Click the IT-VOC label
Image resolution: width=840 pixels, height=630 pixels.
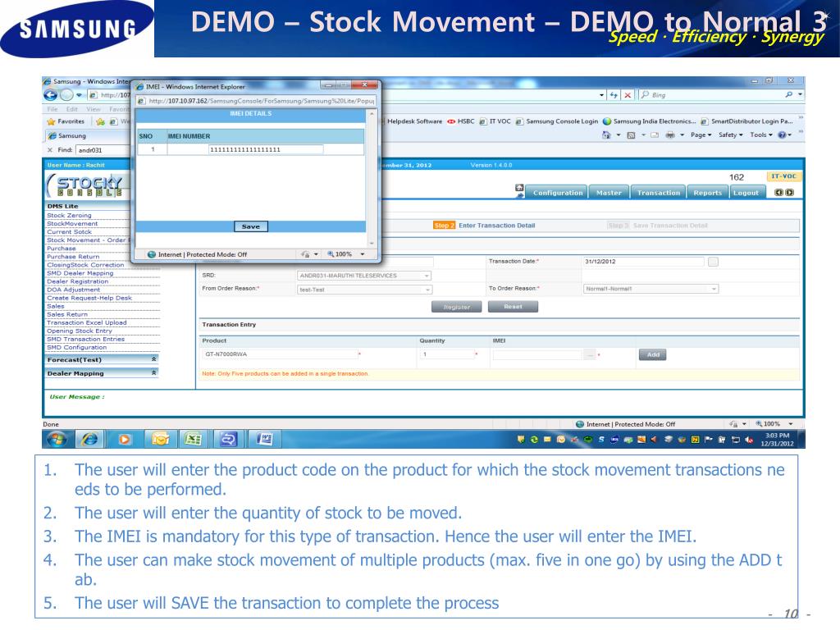[x=783, y=176]
